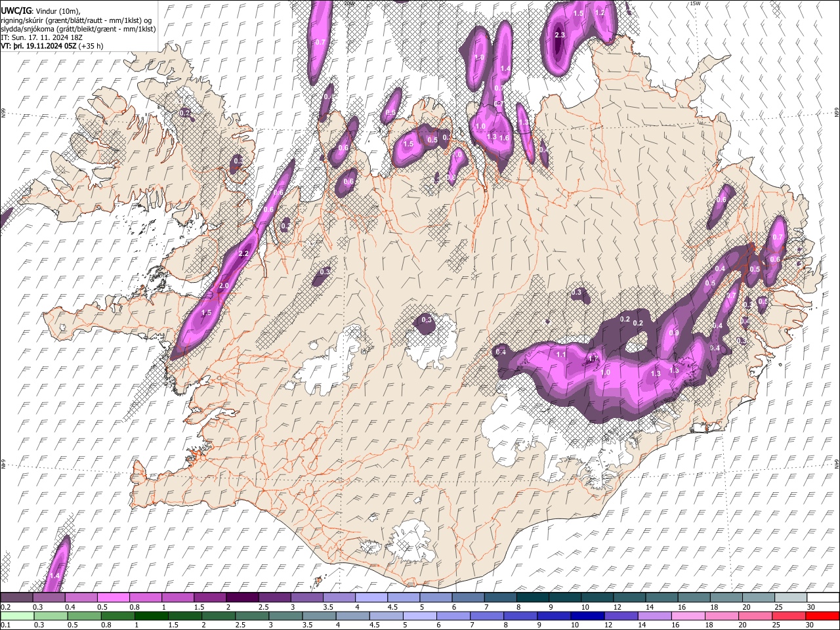
Task: Select the '1.2' precipitation value near the top
Action: (x=600, y=13)
